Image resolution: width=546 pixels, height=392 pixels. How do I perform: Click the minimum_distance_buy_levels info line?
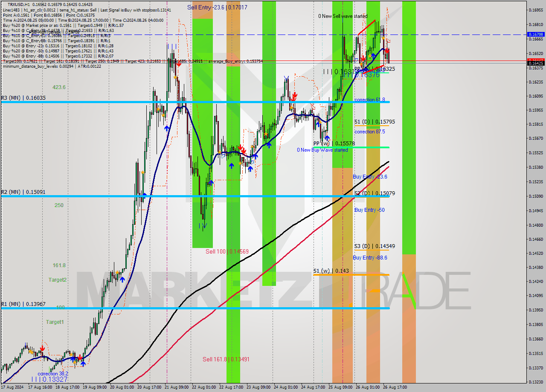pos(52,66)
